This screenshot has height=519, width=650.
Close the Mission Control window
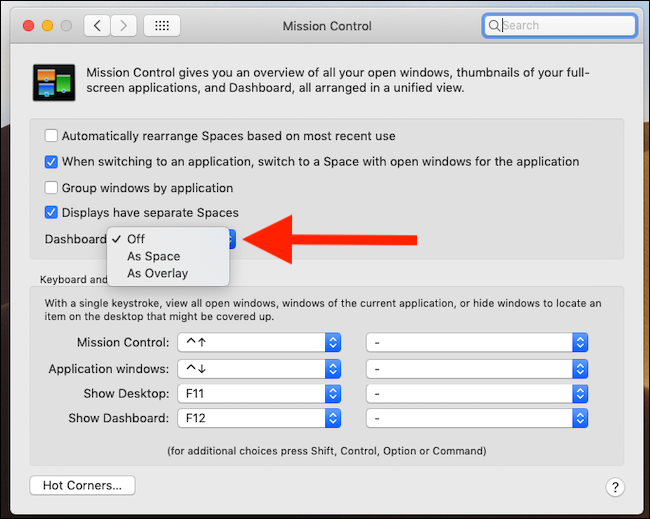pyautogui.click(x=29, y=26)
